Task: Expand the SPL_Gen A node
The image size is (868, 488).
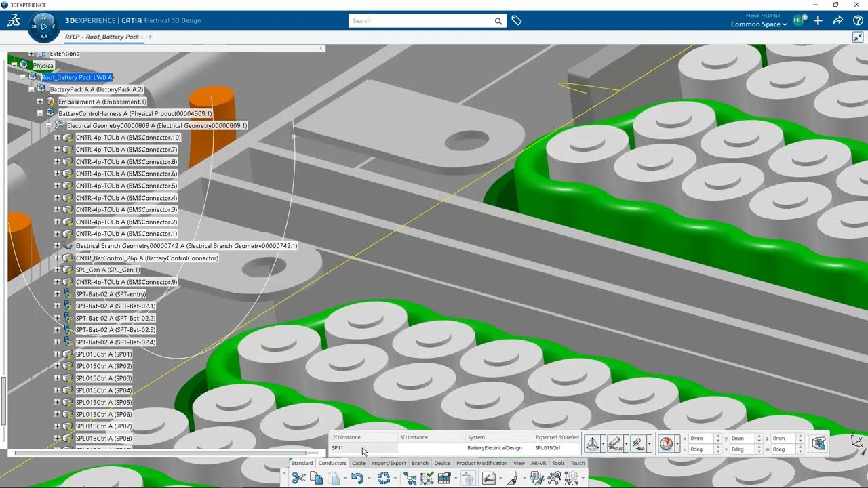Action: (57, 270)
